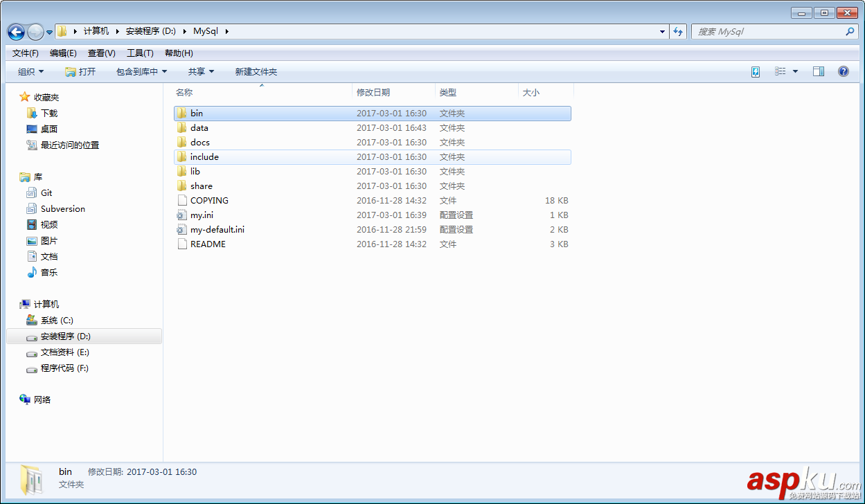Viewport: 865px width, 504px height.
Task: Open the 图片 library
Action: point(49,241)
